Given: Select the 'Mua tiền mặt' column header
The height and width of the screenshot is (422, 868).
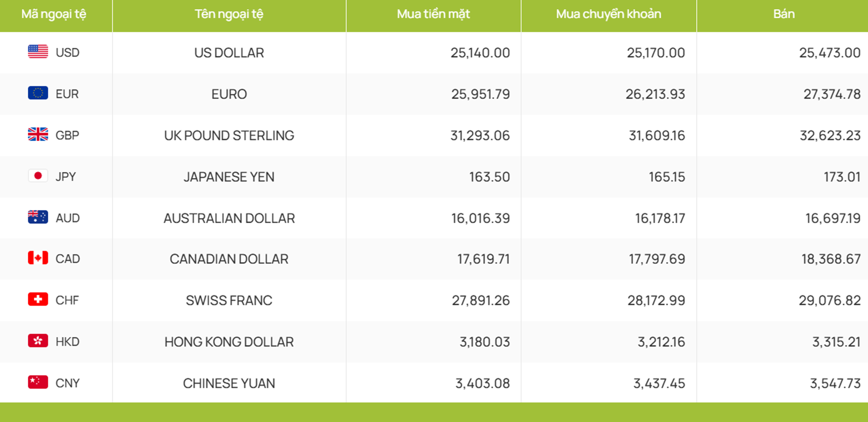Looking at the screenshot, I should 433,14.
